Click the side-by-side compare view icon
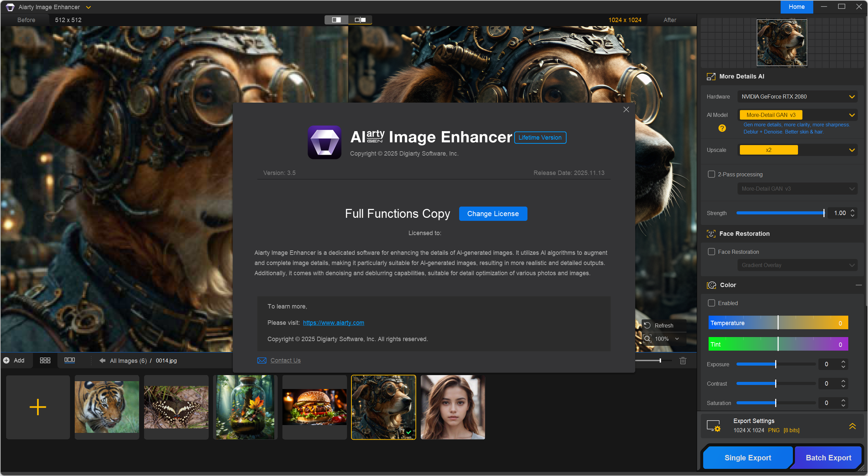 360,20
